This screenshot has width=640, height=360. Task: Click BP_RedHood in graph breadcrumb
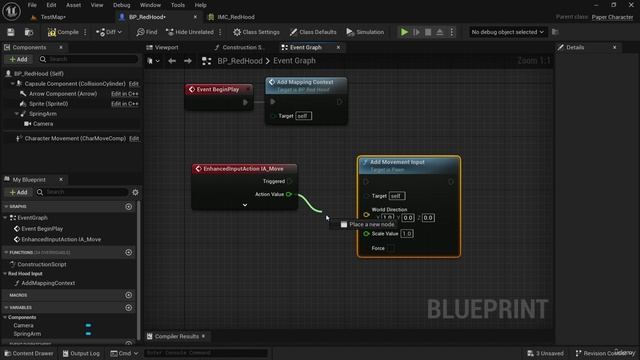(240, 61)
